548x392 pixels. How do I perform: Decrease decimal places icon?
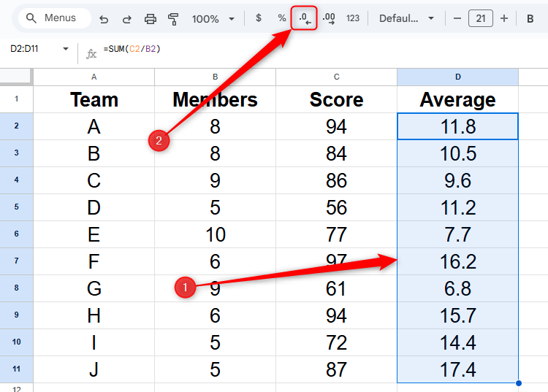[304, 18]
